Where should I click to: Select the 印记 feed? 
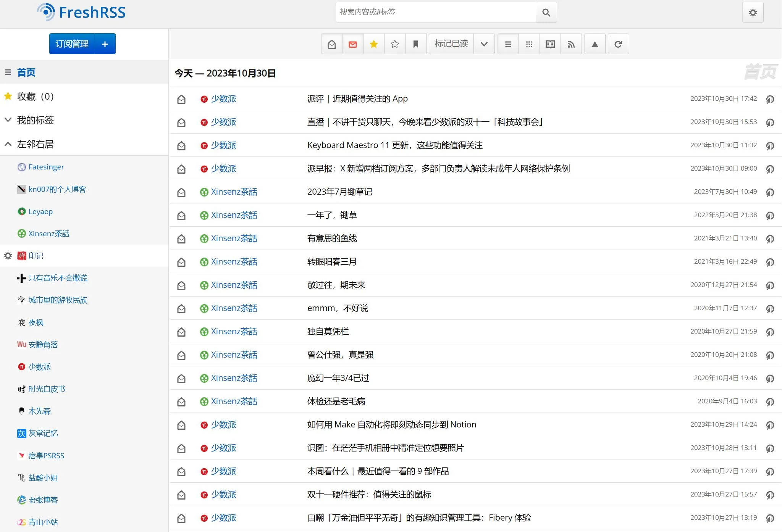36,256
